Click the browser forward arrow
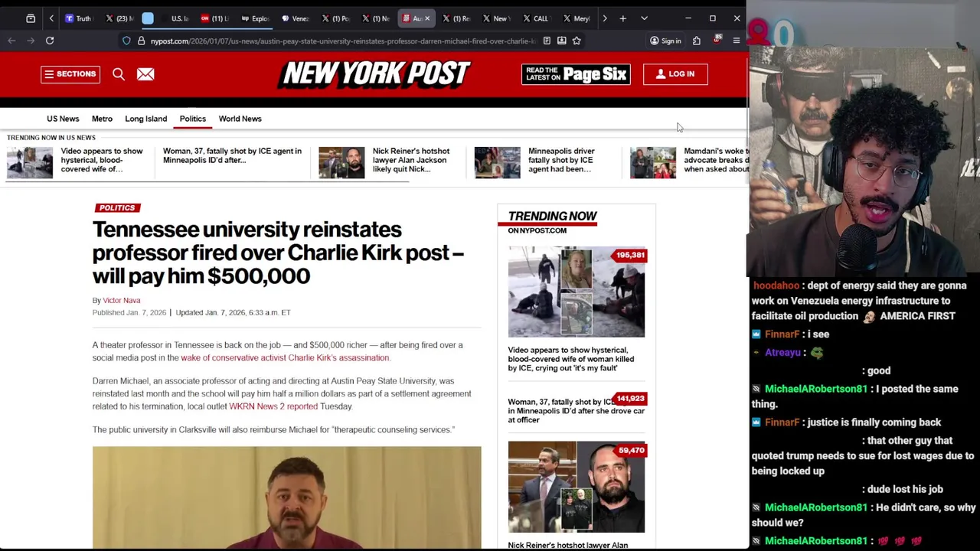 pos(31,41)
